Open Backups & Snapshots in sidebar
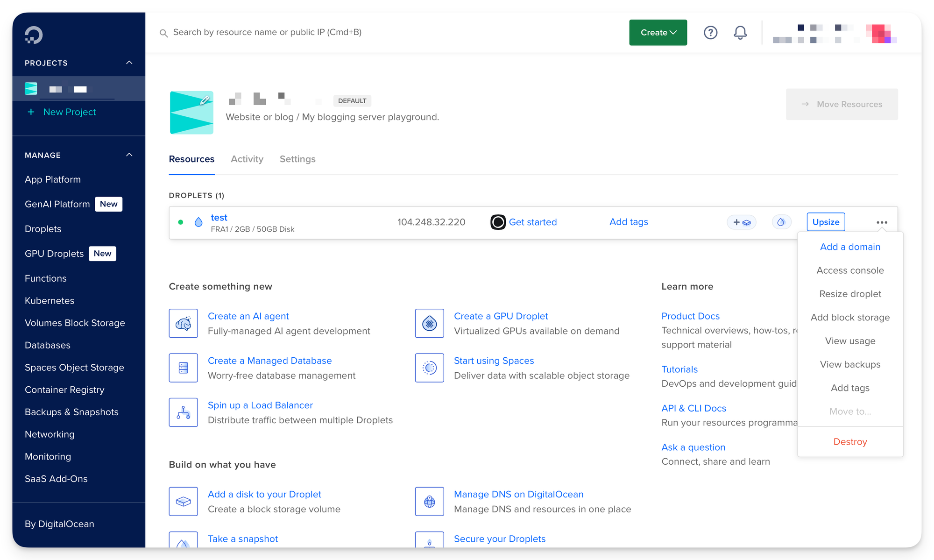Viewport: 934px width, 560px height. [71, 412]
